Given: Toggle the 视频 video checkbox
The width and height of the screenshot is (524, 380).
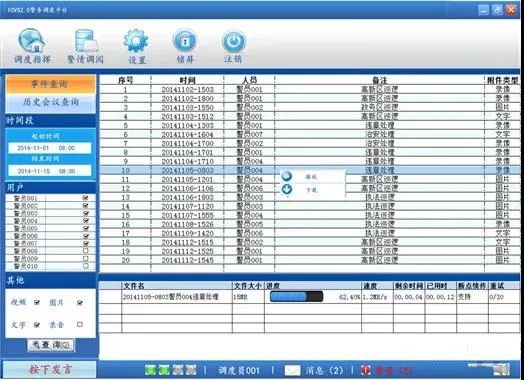Looking at the screenshot, I should pos(37,302).
